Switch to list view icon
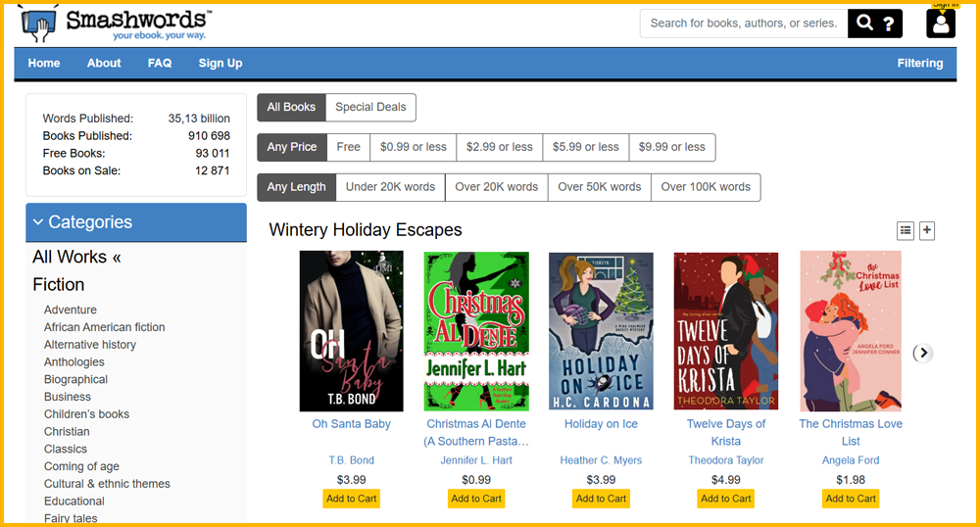 905,230
